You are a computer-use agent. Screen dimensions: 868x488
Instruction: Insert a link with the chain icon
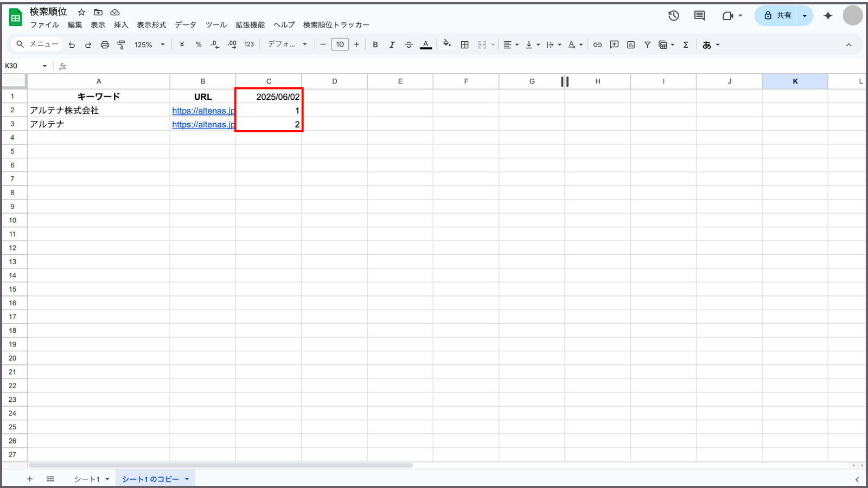(x=597, y=44)
